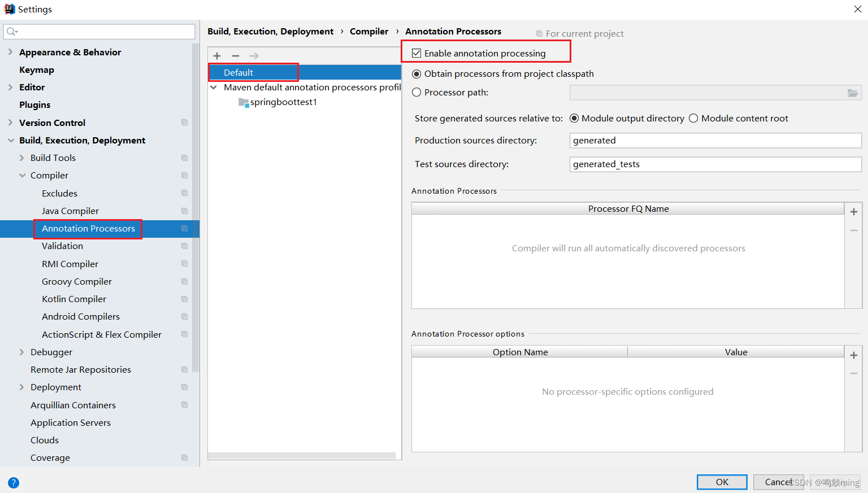
Task: Open ActionScript & Flex Compiler settings
Action: (x=102, y=334)
